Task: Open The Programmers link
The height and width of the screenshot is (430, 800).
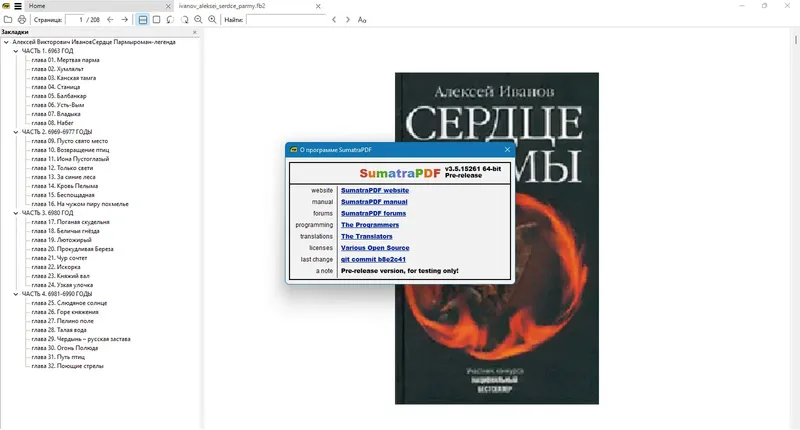Action: 370,225
